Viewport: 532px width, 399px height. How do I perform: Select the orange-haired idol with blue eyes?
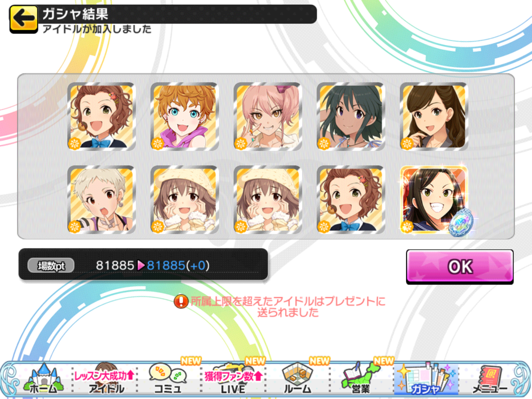coord(185,116)
